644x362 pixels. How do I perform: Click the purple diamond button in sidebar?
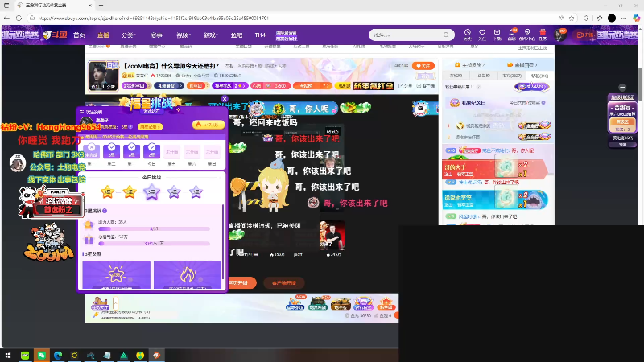pos(531,87)
